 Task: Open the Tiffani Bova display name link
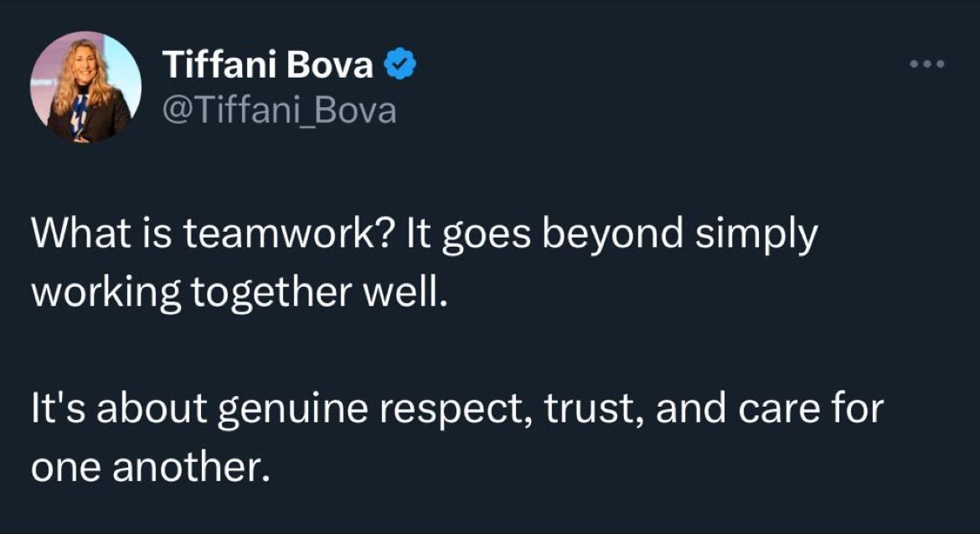(x=267, y=64)
